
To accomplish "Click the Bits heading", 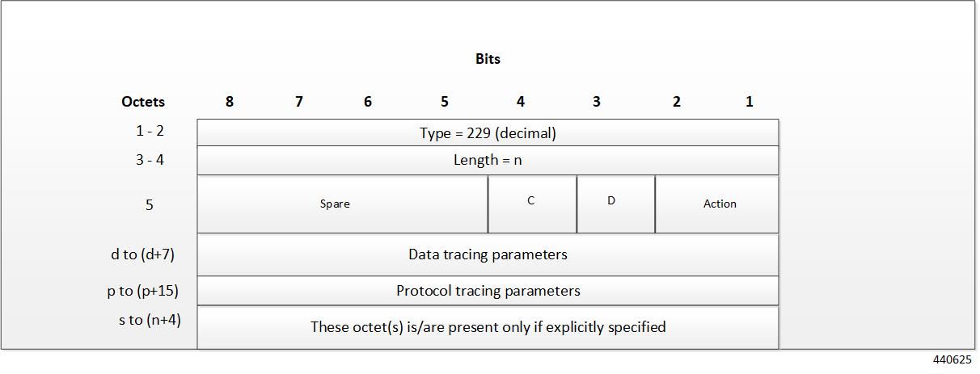I will tap(488, 59).
